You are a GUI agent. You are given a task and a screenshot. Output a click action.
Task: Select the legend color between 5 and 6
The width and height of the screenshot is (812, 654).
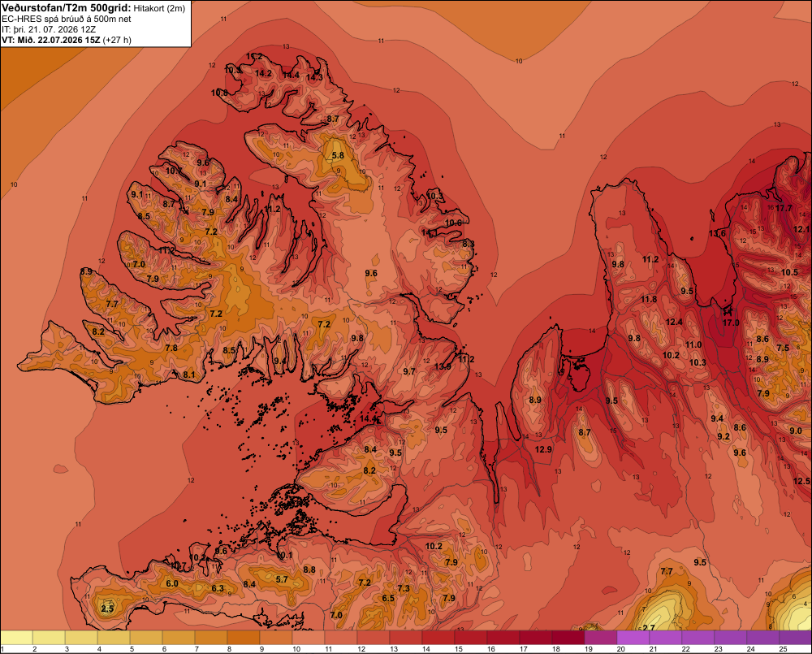click(x=146, y=637)
